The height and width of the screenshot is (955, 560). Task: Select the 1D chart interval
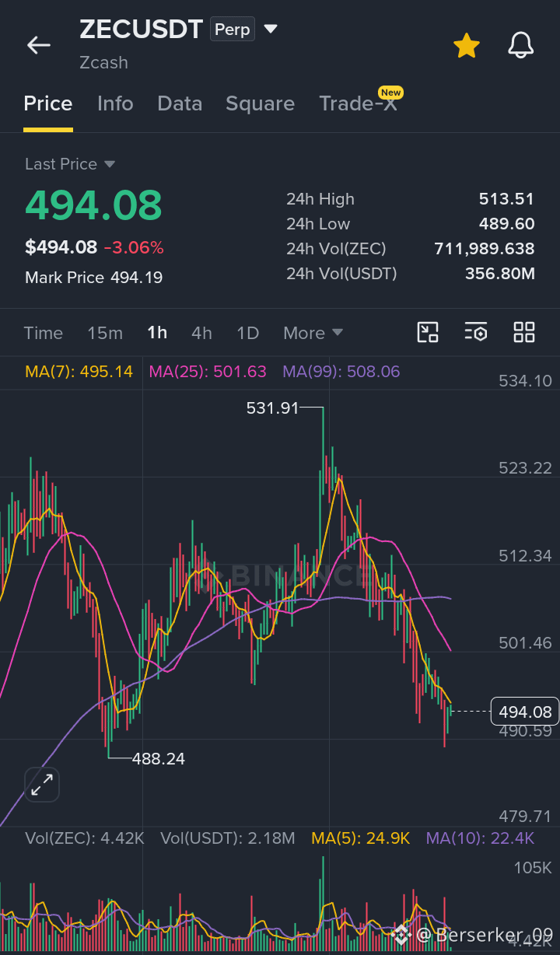coord(247,333)
